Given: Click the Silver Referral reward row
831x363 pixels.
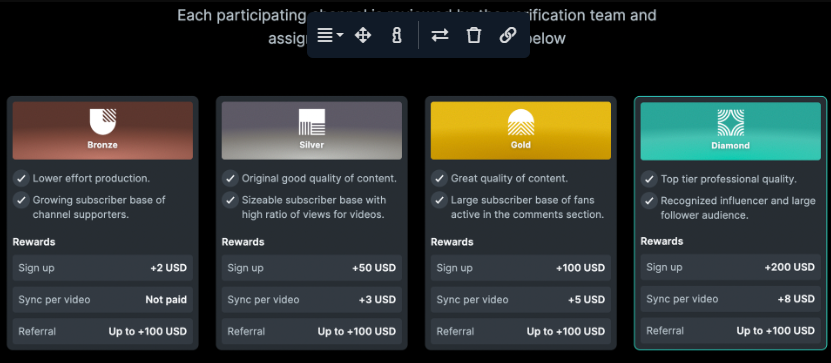Looking at the screenshot, I should 312,331.
